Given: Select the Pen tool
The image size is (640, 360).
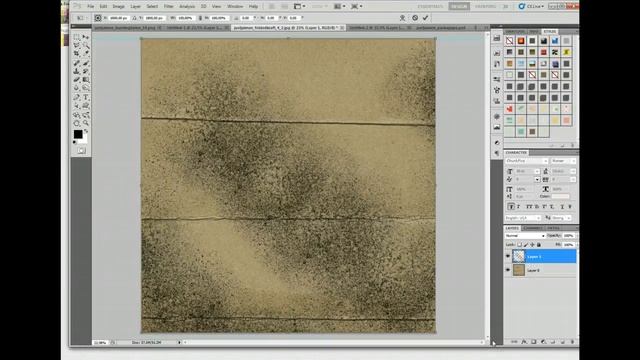Looking at the screenshot, I should coord(77,97).
